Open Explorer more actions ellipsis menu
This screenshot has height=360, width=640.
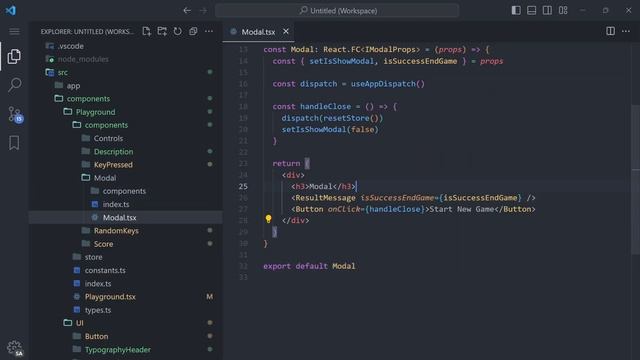click(x=209, y=31)
